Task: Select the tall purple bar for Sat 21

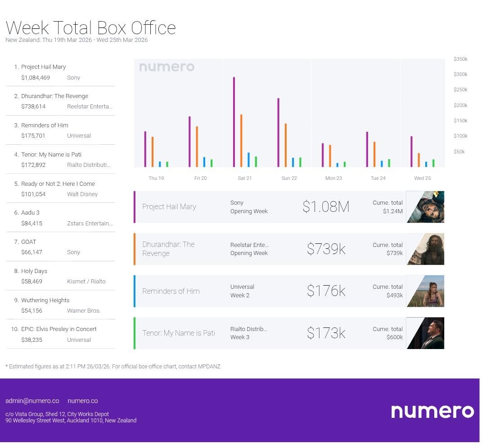Action: 234,121
